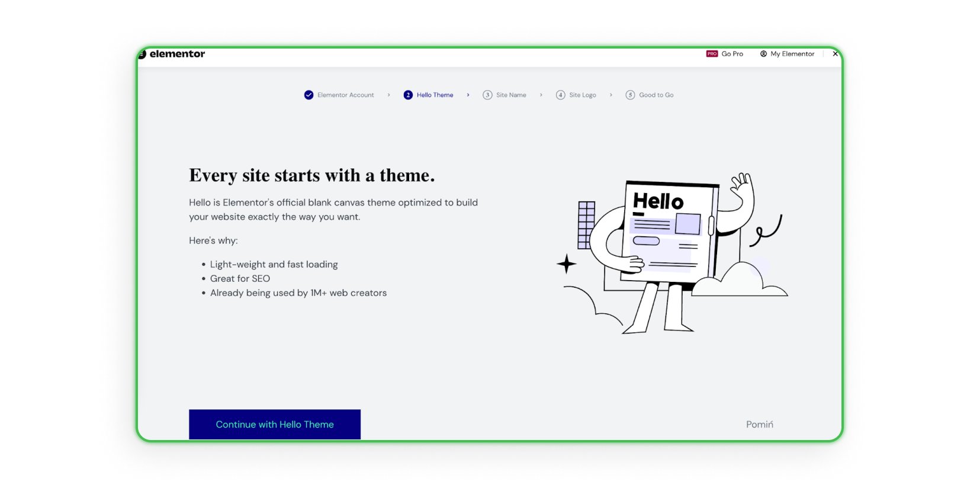Click 'Here's why:' text

(213, 241)
